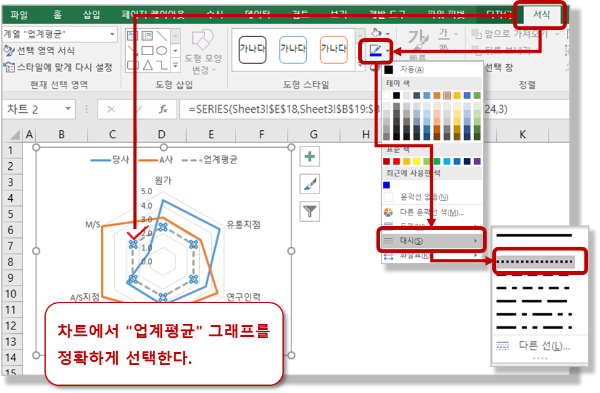Image resolution: width=600 pixels, height=393 pixels.
Task: Select the solid line dash style
Action: click(534, 235)
